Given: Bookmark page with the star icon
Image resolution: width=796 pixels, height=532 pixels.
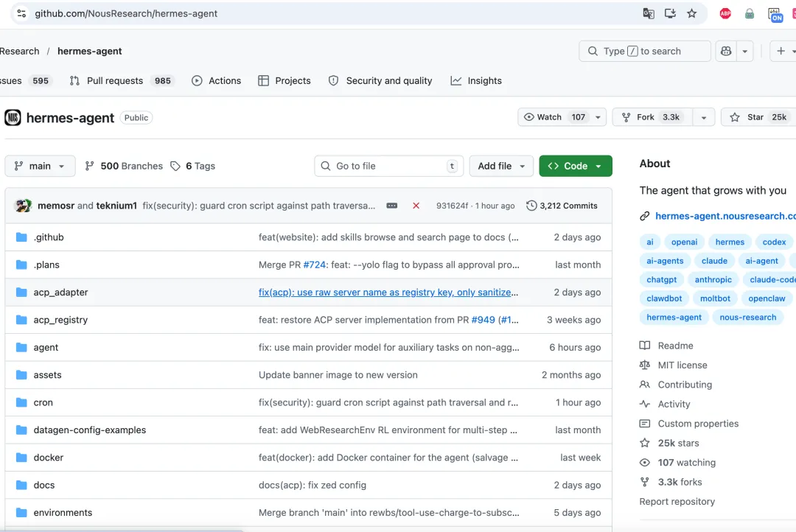Looking at the screenshot, I should (691, 14).
